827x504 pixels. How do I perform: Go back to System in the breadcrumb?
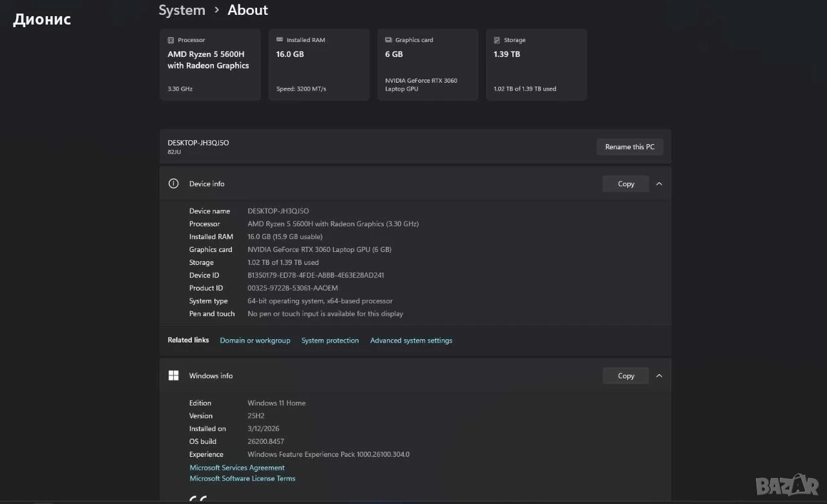[x=182, y=10]
